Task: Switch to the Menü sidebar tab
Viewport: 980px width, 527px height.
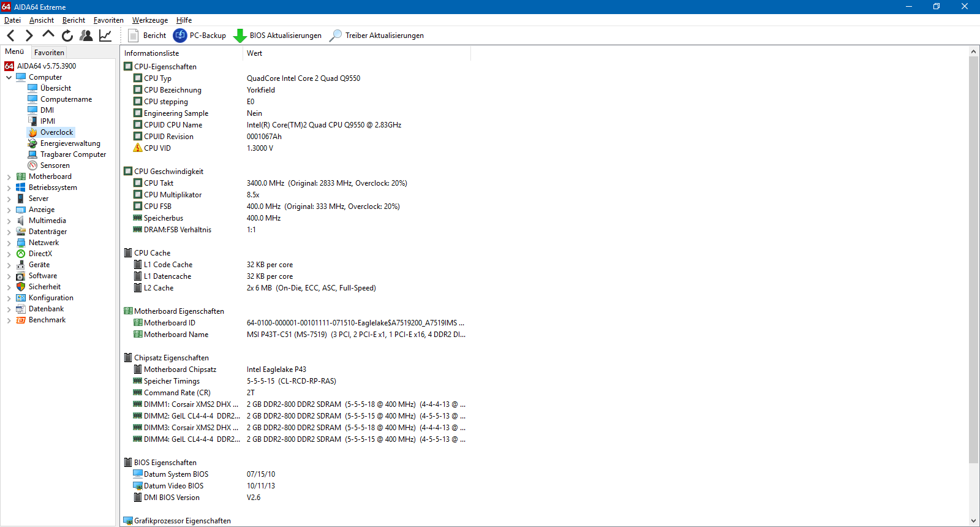Action: click(15, 51)
